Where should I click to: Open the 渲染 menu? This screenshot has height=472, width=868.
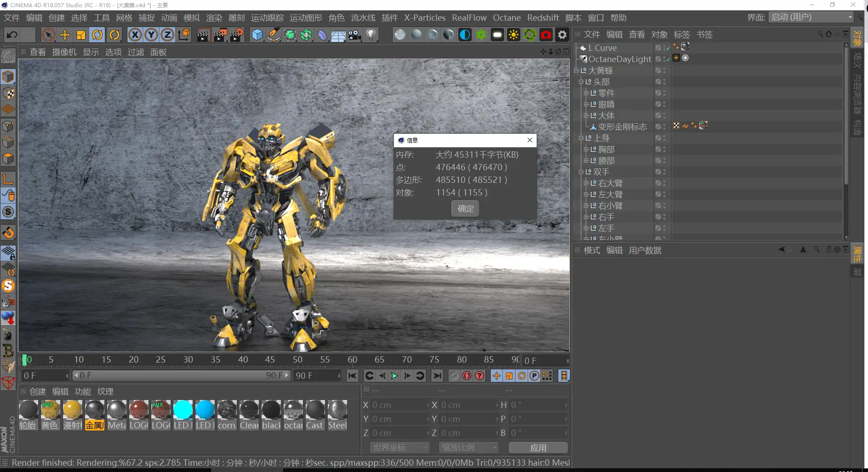coord(214,18)
